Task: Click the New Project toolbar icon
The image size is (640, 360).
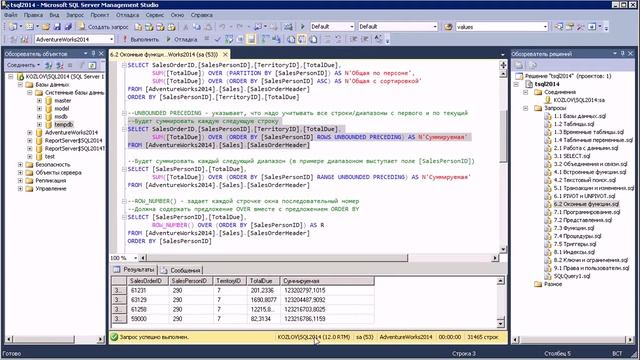Action: pyautogui.click(x=13, y=27)
